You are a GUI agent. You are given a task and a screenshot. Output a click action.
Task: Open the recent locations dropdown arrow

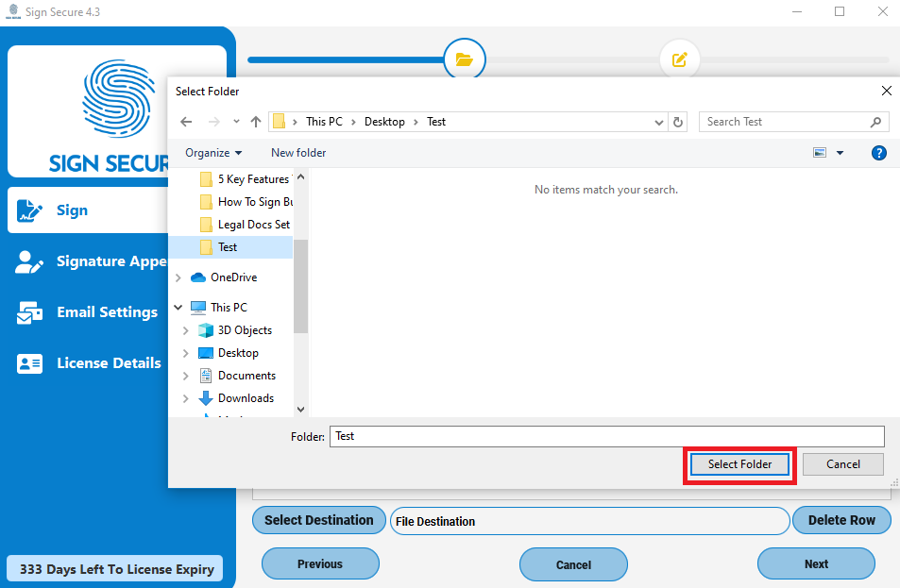coord(236,122)
